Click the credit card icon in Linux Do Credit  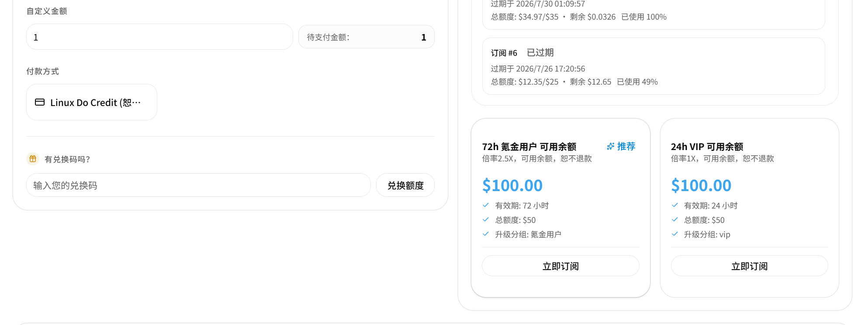40,102
